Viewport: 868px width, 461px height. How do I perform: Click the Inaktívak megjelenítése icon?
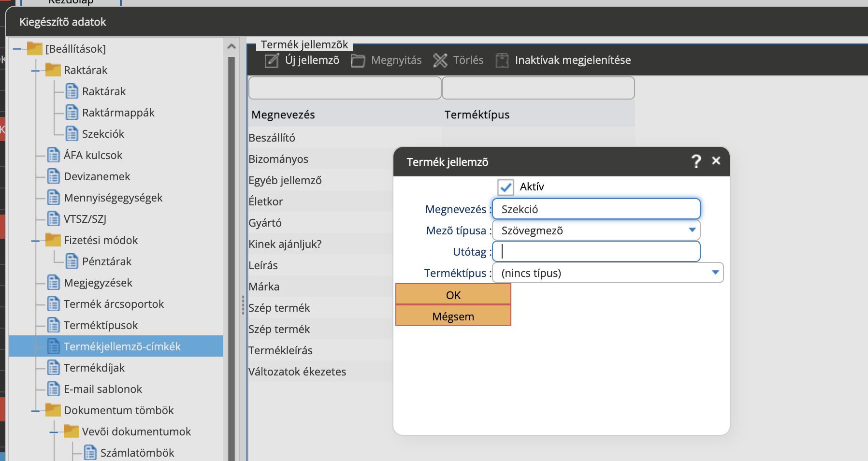point(502,60)
